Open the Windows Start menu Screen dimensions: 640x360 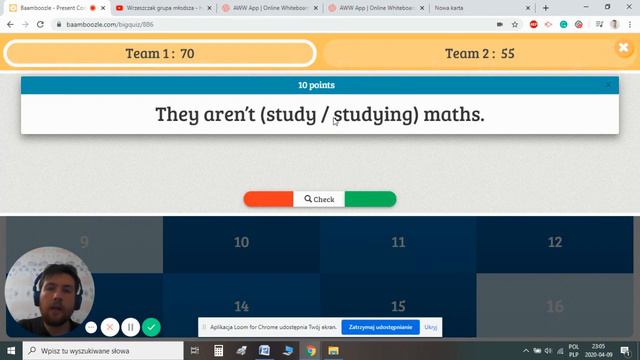coord(11,351)
